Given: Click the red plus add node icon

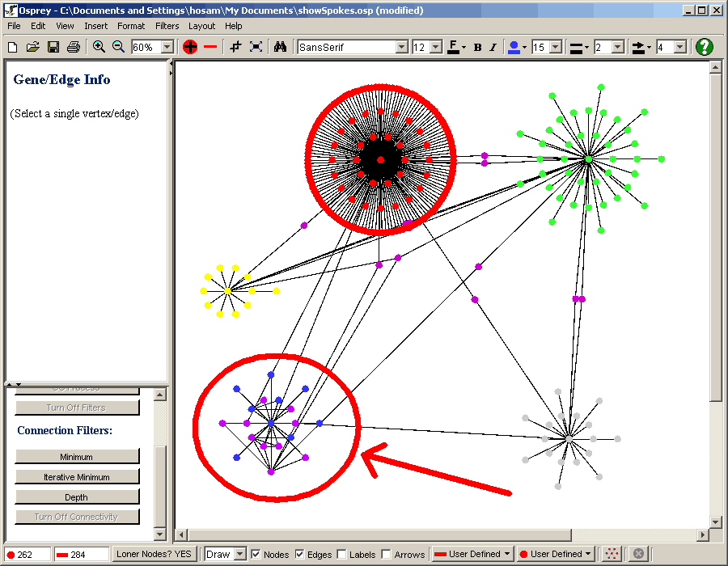Looking at the screenshot, I should point(190,47).
